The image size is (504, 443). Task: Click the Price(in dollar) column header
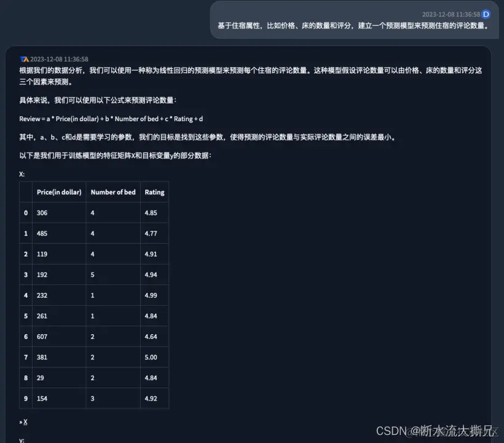[59, 192]
